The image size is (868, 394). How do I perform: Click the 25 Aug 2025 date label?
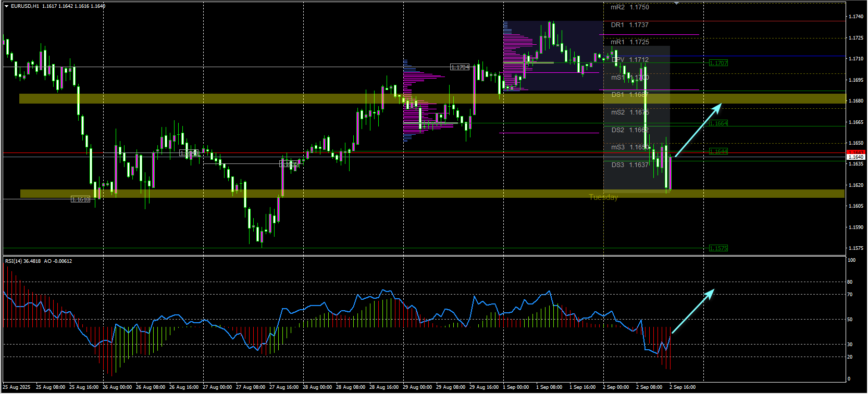pos(17,387)
